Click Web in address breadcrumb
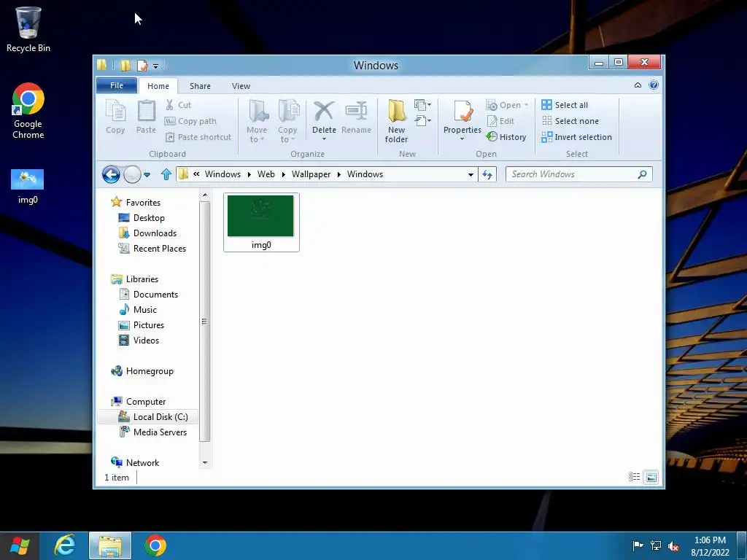Image resolution: width=747 pixels, height=560 pixels. [x=266, y=174]
